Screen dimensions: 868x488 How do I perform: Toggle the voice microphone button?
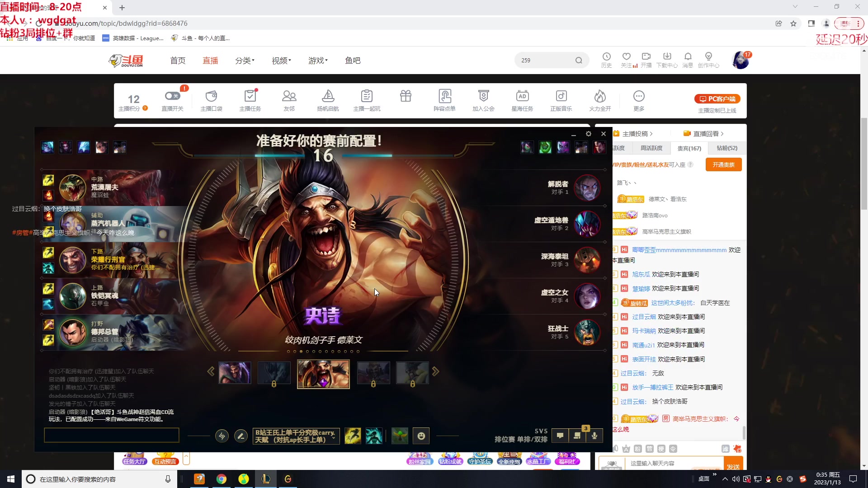[x=594, y=436]
